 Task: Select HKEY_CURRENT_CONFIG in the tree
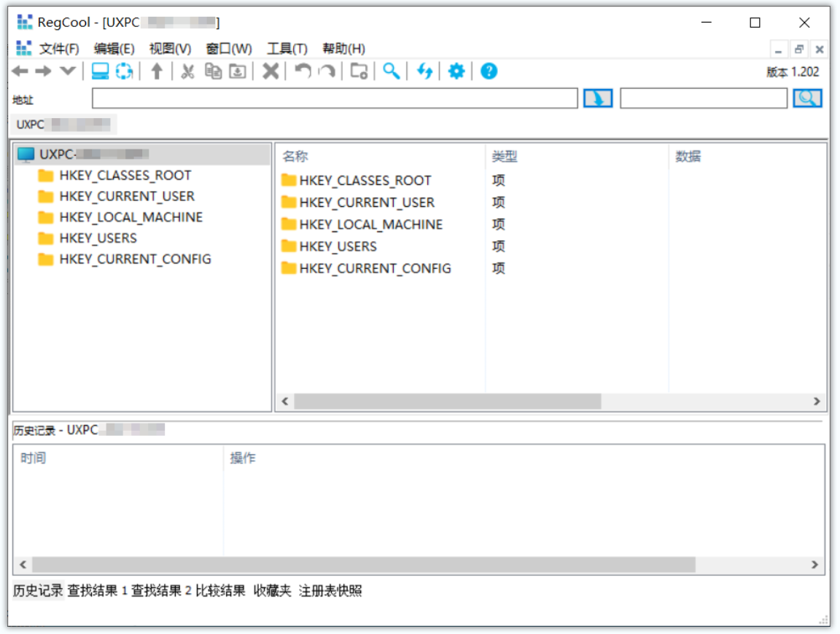[135, 259]
